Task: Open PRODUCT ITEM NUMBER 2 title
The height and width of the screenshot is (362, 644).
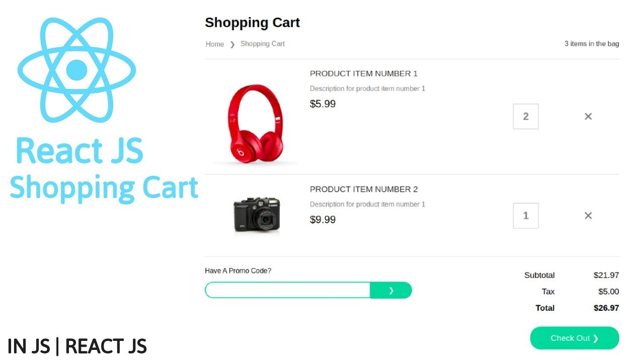Action: pyautogui.click(x=364, y=190)
